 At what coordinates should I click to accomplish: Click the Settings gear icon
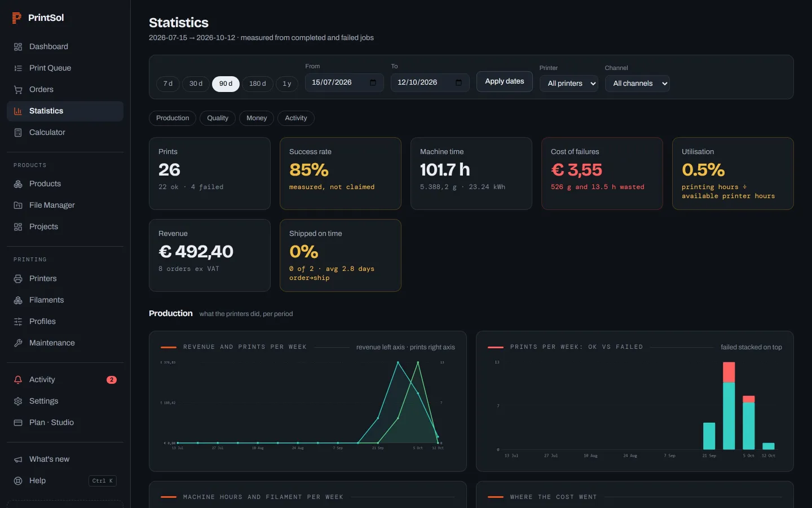[x=18, y=401]
